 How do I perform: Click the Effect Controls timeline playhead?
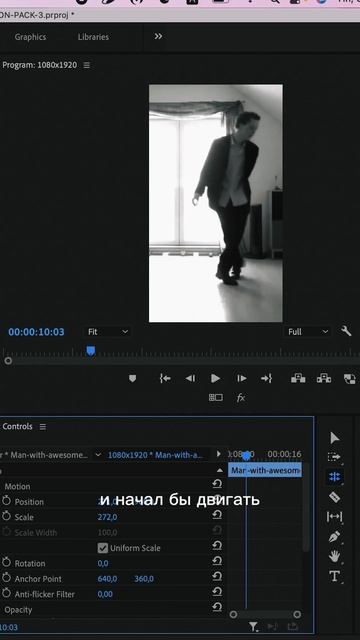[246, 456]
